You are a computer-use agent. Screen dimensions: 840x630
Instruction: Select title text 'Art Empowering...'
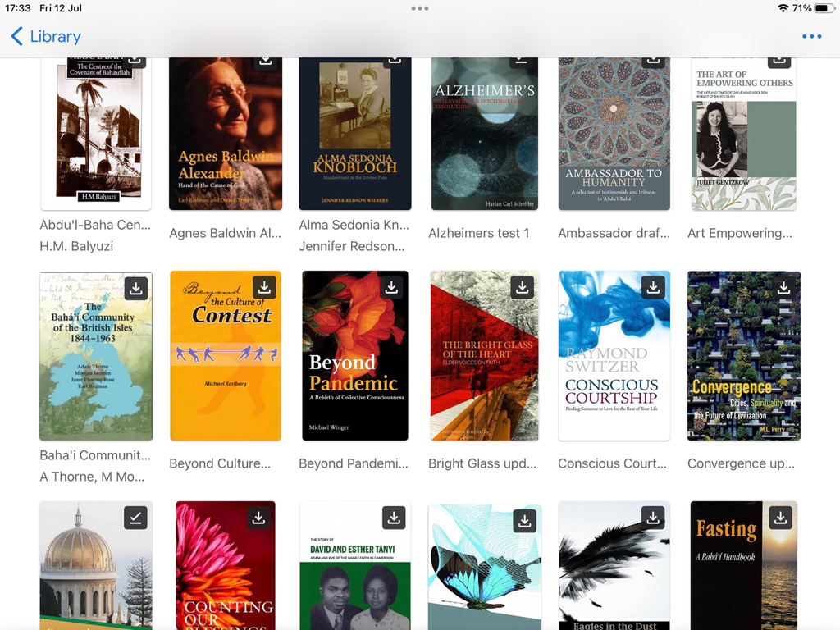click(740, 233)
